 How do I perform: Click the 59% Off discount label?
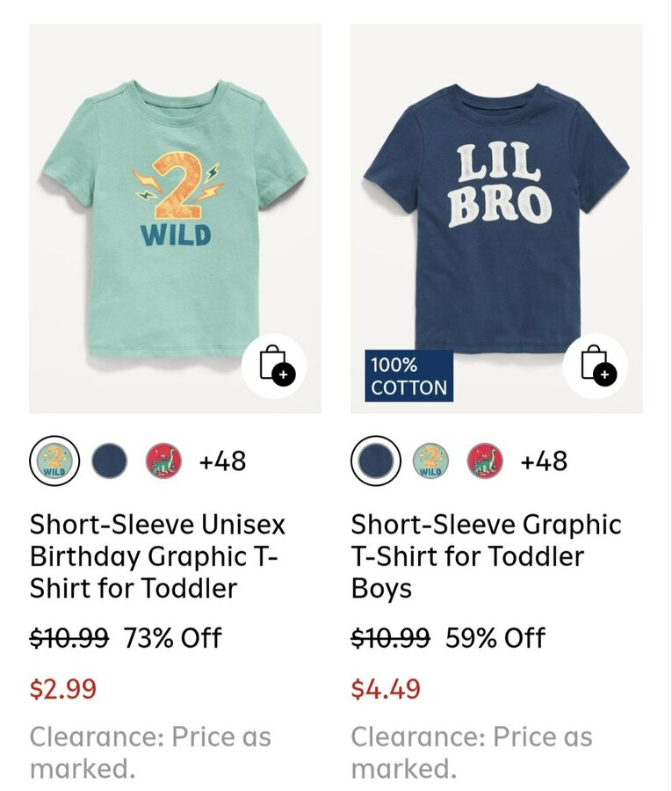[495, 638]
